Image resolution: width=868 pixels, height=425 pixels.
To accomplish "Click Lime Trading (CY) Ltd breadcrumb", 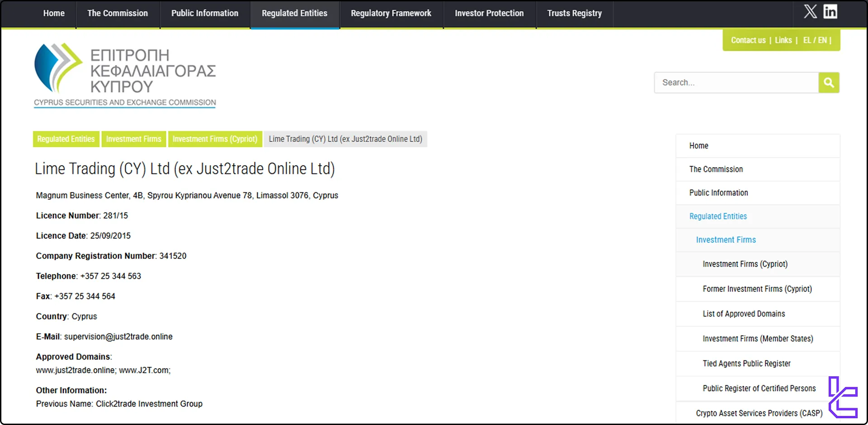I will point(345,139).
